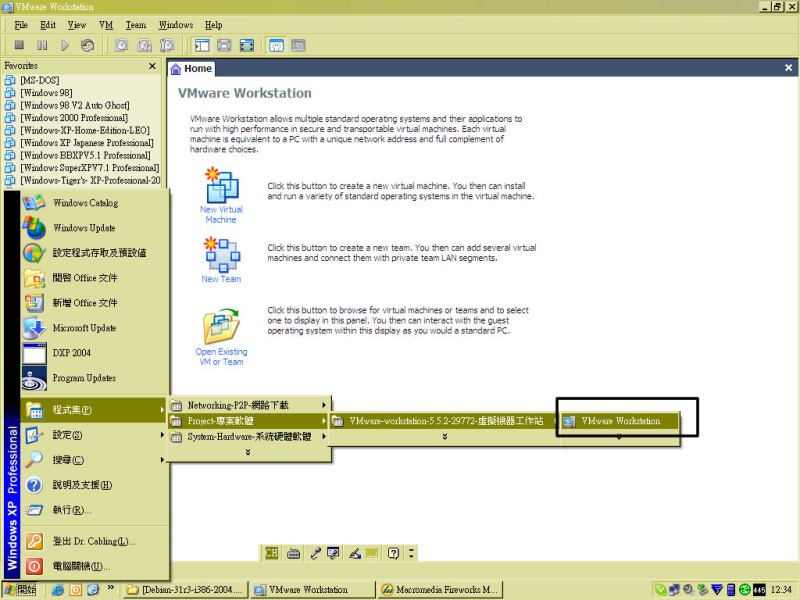Open the Team menu
The image size is (800, 600).
pyautogui.click(x=136, y=25)
